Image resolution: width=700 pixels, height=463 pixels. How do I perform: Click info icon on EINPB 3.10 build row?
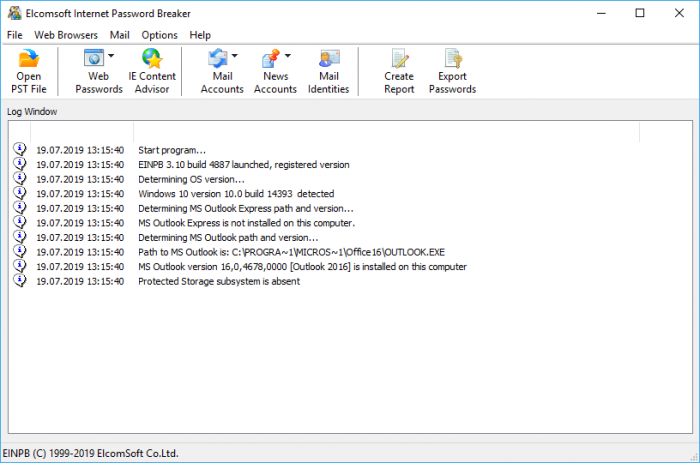(20, 164)
